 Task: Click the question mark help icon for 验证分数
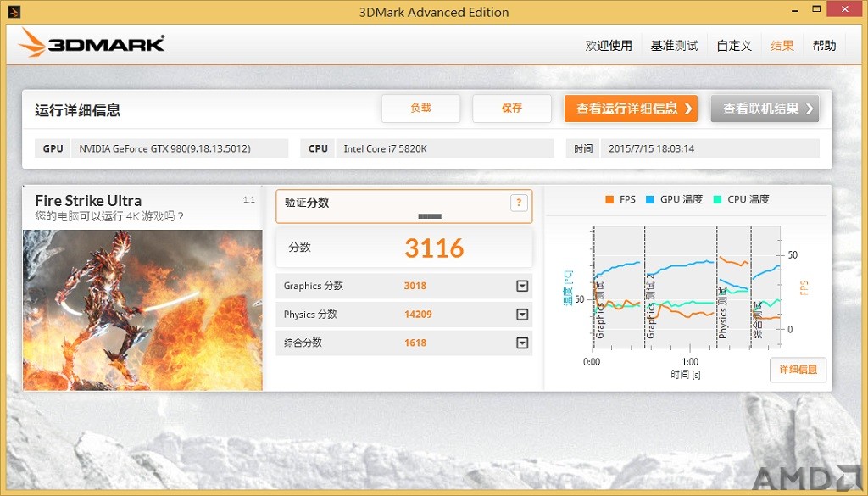point(519,203)
